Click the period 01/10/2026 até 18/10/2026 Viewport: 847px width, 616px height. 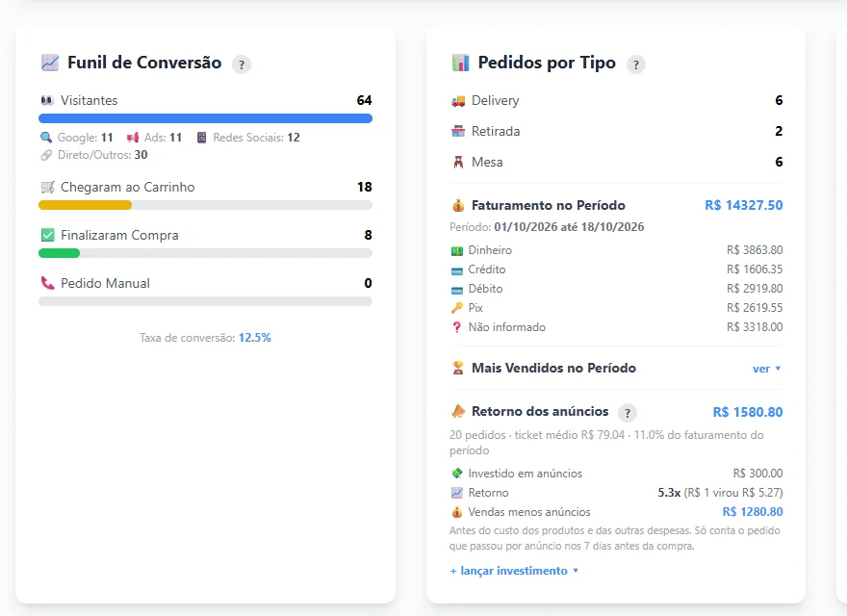[x=569, y=227]
